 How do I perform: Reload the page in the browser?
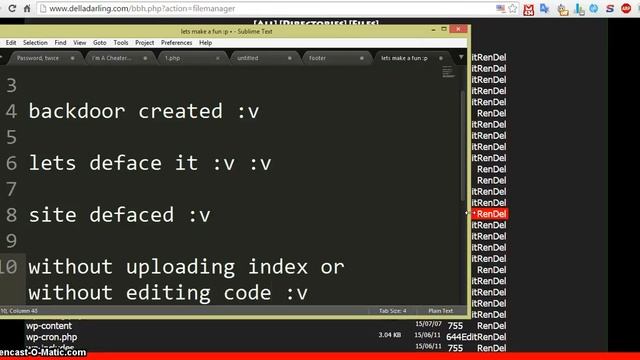pos(12,8)
